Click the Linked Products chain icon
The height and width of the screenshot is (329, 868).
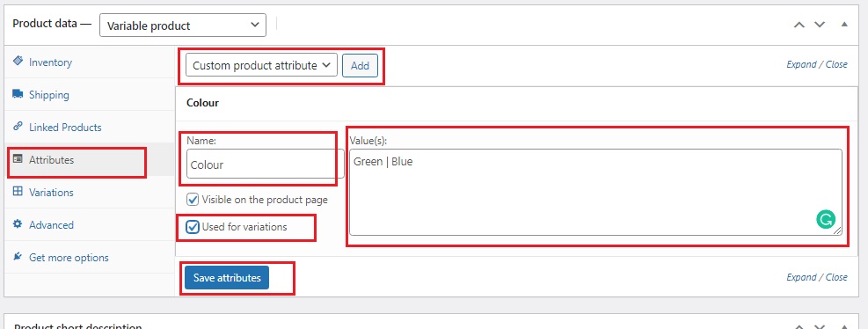pyautogui.click(x=18, y=127)
